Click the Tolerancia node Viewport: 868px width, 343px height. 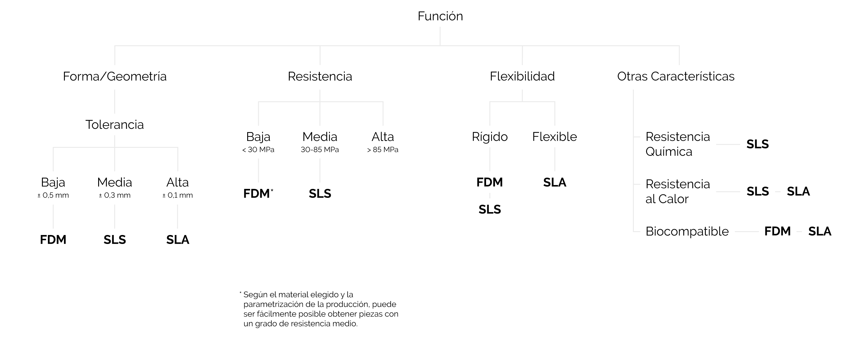(115, 125)
